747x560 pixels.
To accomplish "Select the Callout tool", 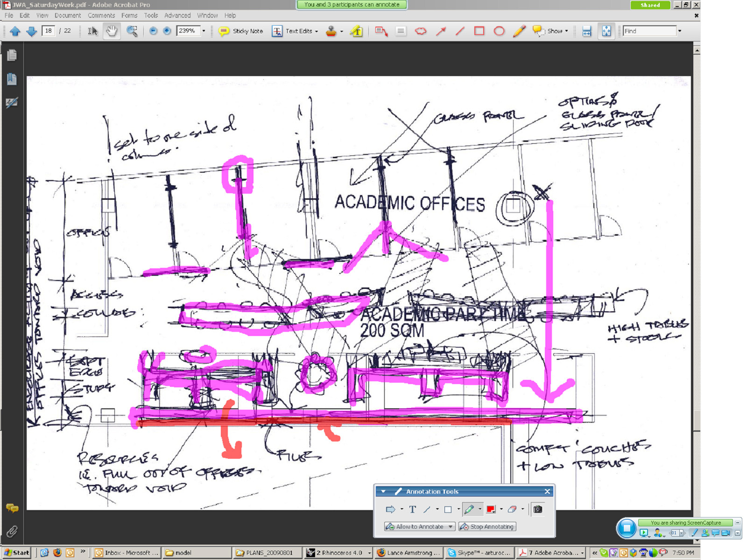I will point(381,31).
